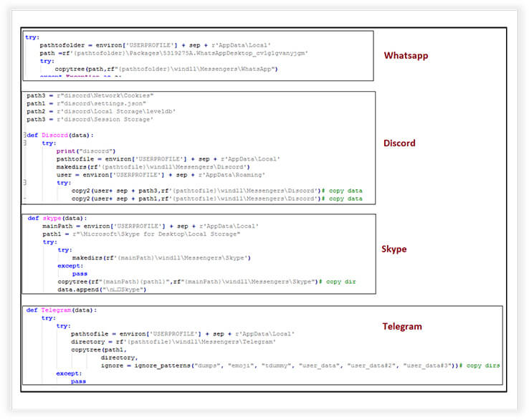Click the discord\Network\Cookies path line
The image size is (529, 420).
(90, 95)
